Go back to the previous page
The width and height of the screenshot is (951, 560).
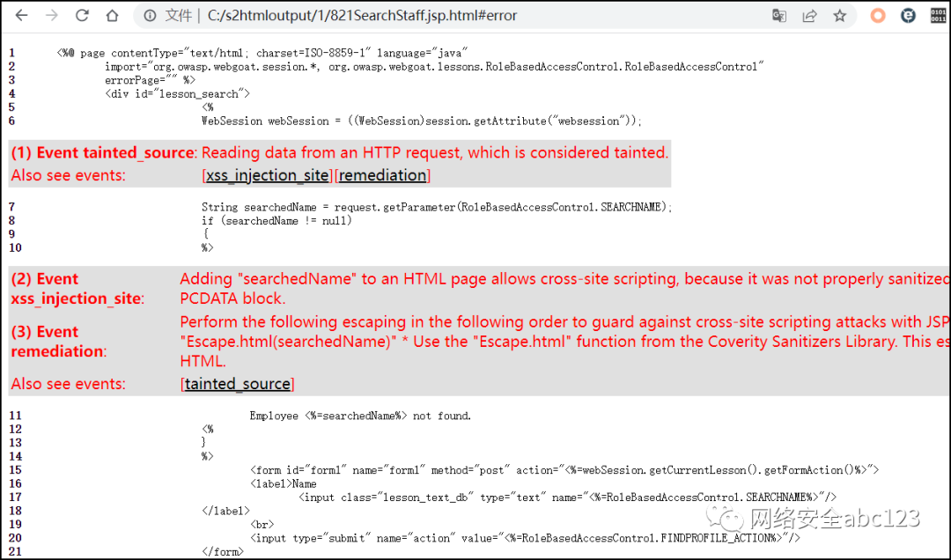pos(22,16)
